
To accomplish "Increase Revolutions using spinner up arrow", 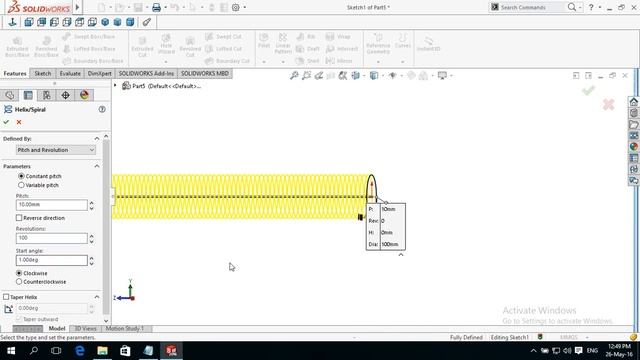I will coord(91,236).
